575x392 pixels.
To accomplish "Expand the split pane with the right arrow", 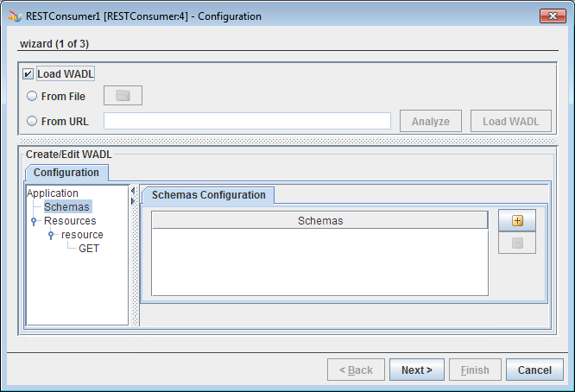I will pyautogui.click(x=133, y=201).
